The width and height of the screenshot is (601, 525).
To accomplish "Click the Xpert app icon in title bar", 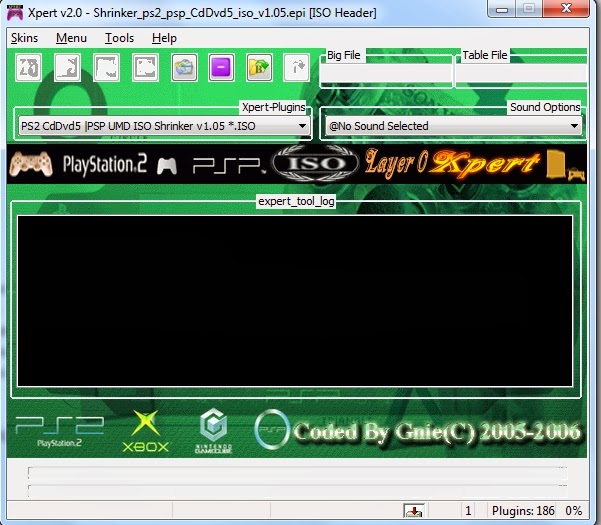I will click(15, 13).
